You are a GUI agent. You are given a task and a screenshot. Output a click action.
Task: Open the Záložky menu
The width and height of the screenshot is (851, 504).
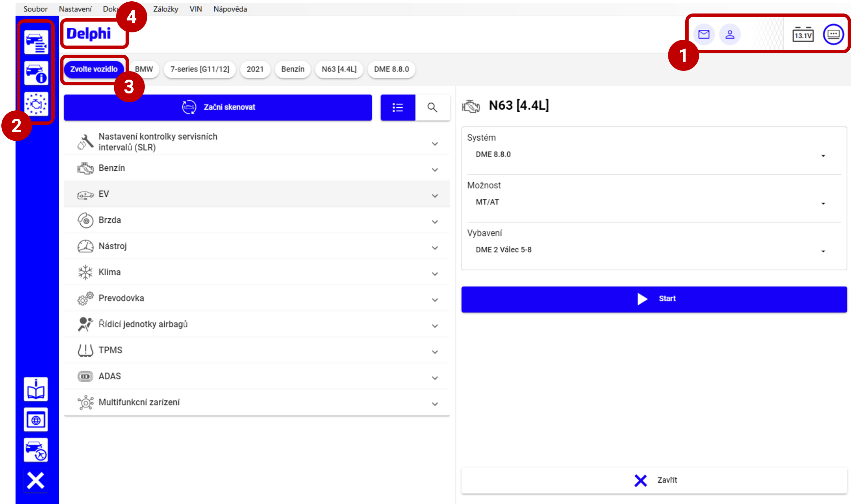[x=165, y=9]
